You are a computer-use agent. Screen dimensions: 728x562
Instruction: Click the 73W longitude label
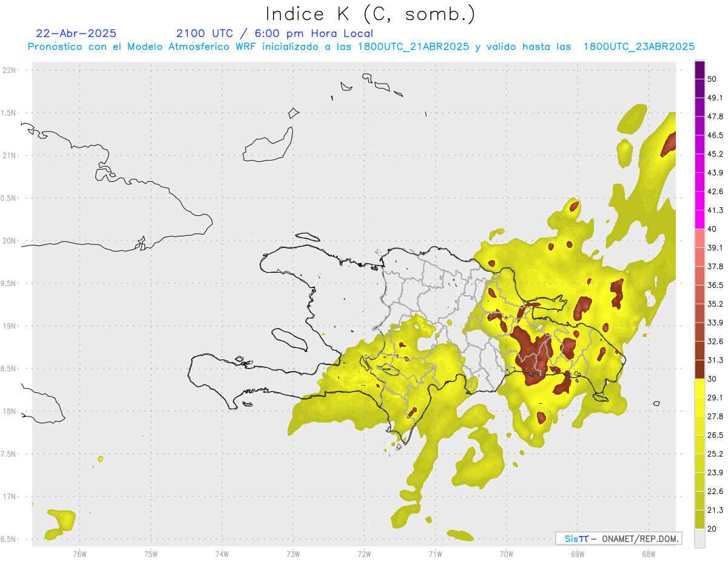pyautogui.click(x=293, y=554)
